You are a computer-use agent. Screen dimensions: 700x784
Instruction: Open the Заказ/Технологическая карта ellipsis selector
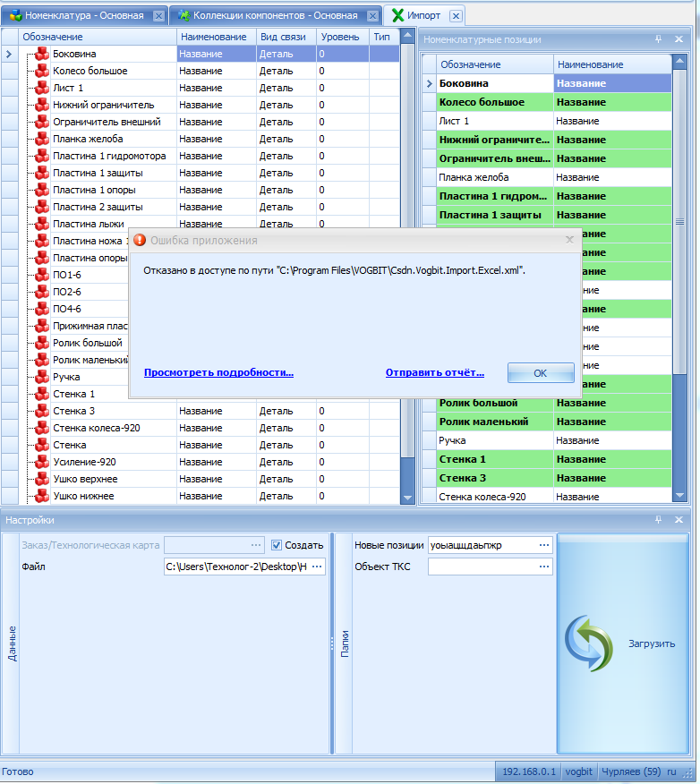pos(256,545)
